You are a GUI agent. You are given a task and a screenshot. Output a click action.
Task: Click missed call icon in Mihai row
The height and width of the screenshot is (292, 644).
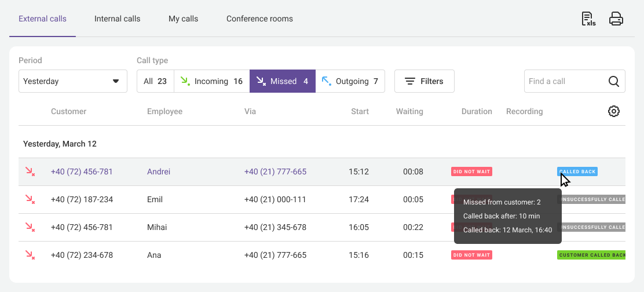click(30, 227)
